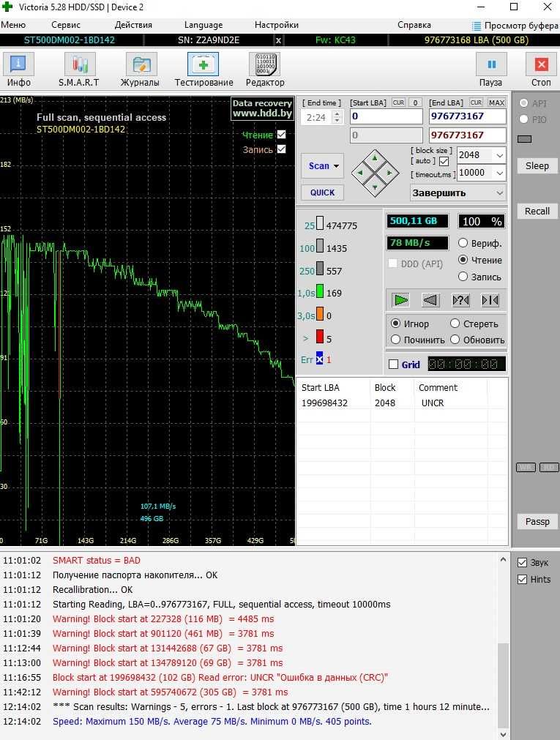Click the End LBA 976773167 input field
The width and height of the screenshot is (560, 740).
pos(468,116)
